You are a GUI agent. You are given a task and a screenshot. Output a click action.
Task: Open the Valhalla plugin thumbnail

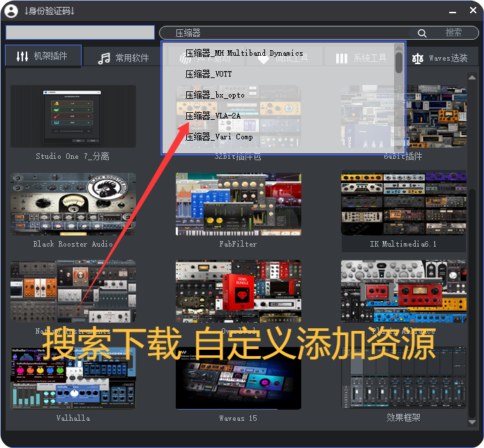point(73,378)
